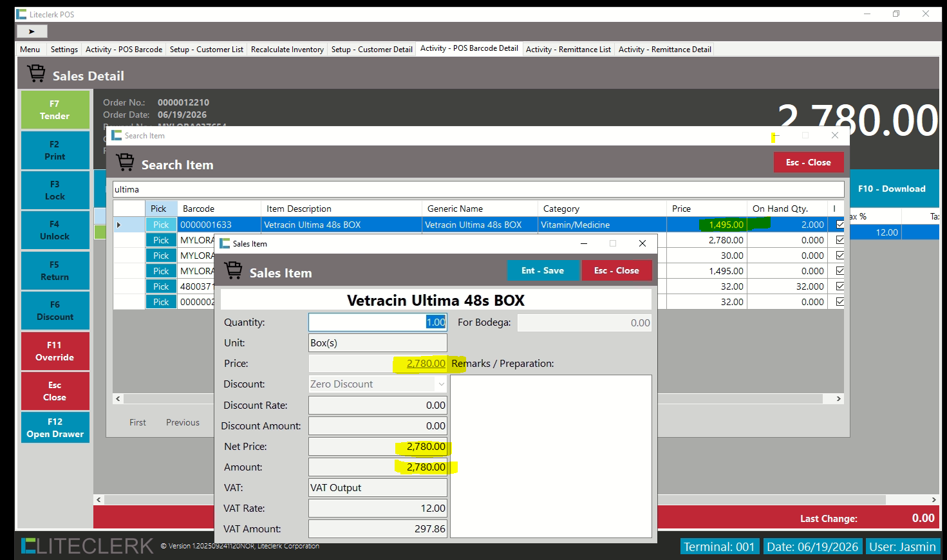The image size is (947, 560).
Task: Click the Quantity input field
Action: point(378,322)
